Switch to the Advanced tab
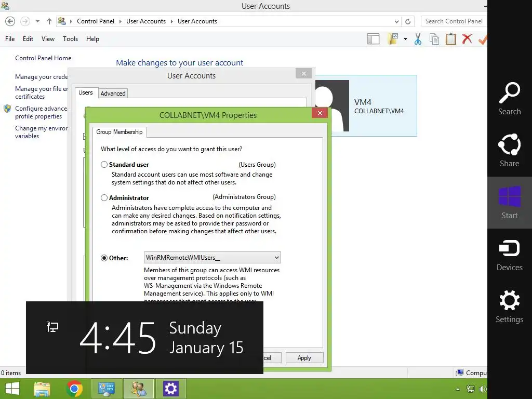532x399 pixels. pyautogui.click(x=113, y=94)
